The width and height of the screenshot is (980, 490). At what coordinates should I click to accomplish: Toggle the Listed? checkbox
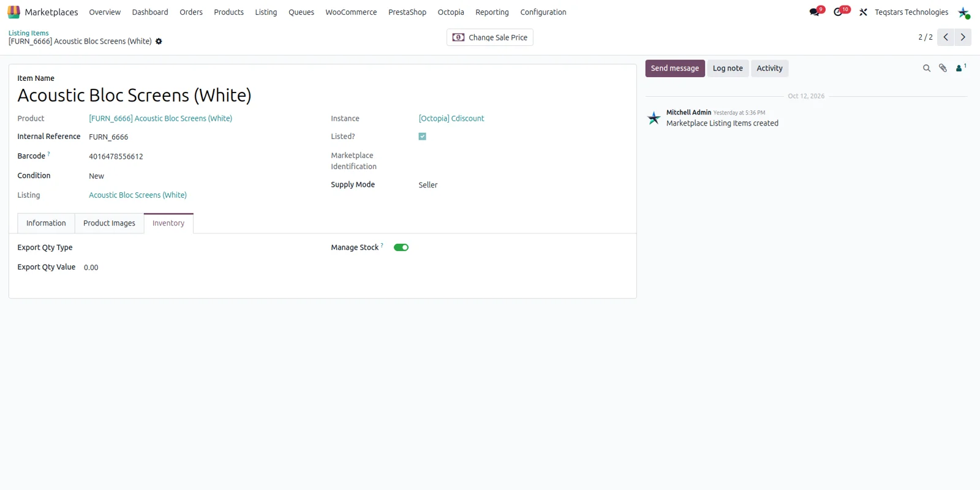coord(422,137)
